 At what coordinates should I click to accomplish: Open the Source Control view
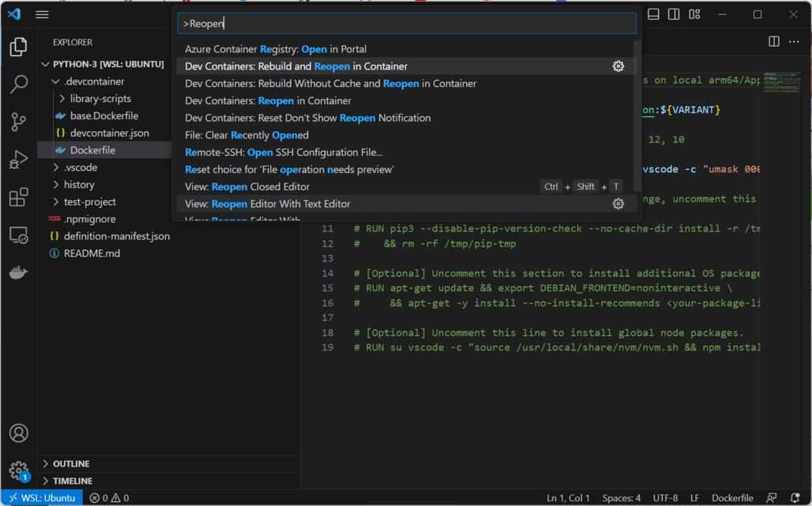tap(19, 123)
